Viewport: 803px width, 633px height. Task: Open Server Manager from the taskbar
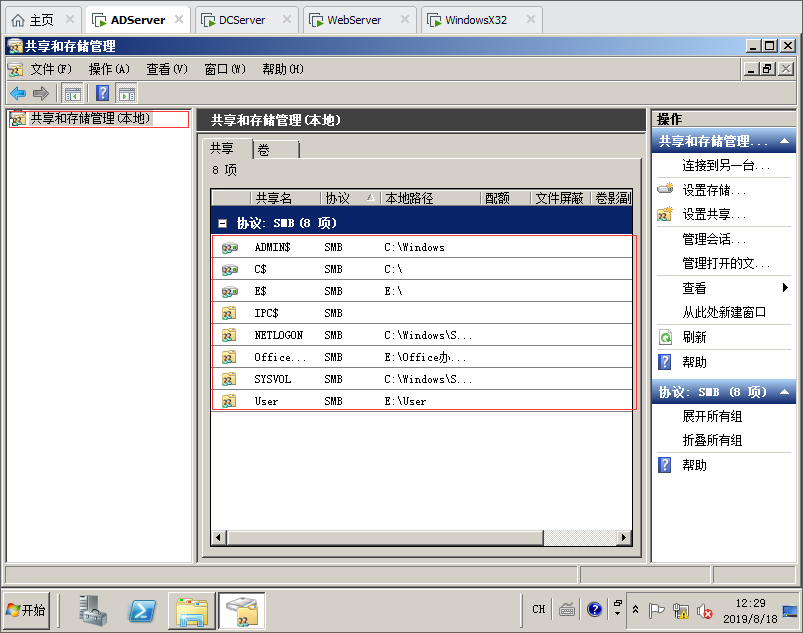[93, 610]
